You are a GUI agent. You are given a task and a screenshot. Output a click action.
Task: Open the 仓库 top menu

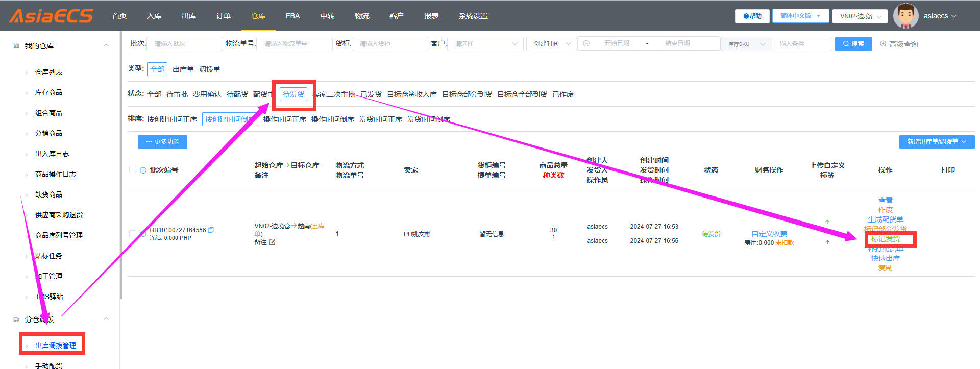pos(258,16)
